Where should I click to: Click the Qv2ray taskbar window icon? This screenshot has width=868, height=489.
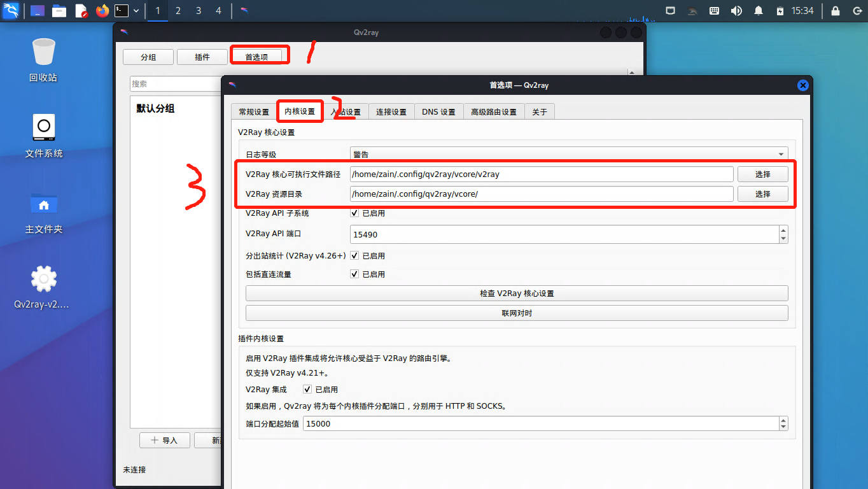(244, 11)
